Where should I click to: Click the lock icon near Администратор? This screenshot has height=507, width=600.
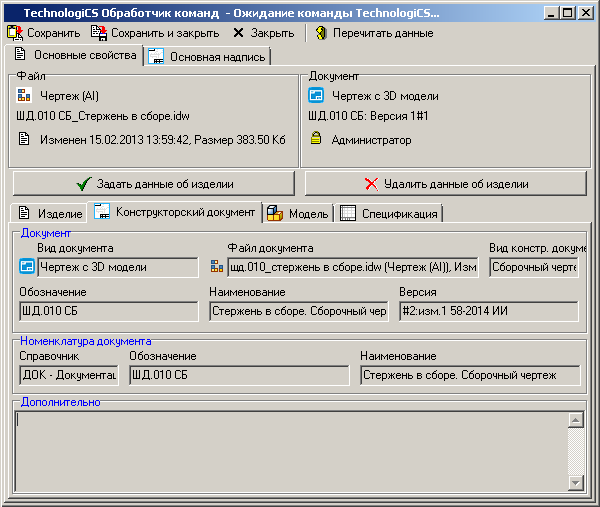coord(316,140)
